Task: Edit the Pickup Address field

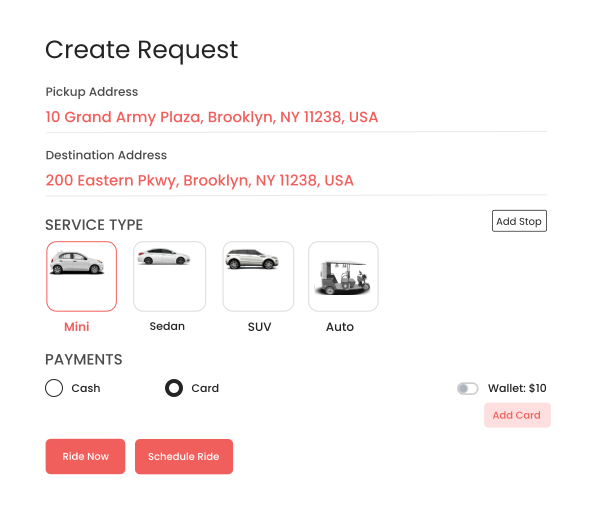Action: tap(296, 117)
